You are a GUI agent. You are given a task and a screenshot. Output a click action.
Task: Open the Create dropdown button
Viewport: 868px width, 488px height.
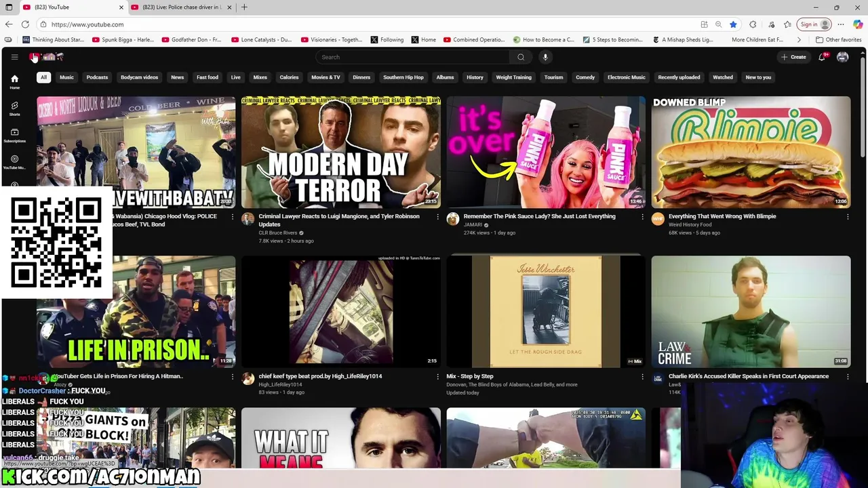[793, 57]
